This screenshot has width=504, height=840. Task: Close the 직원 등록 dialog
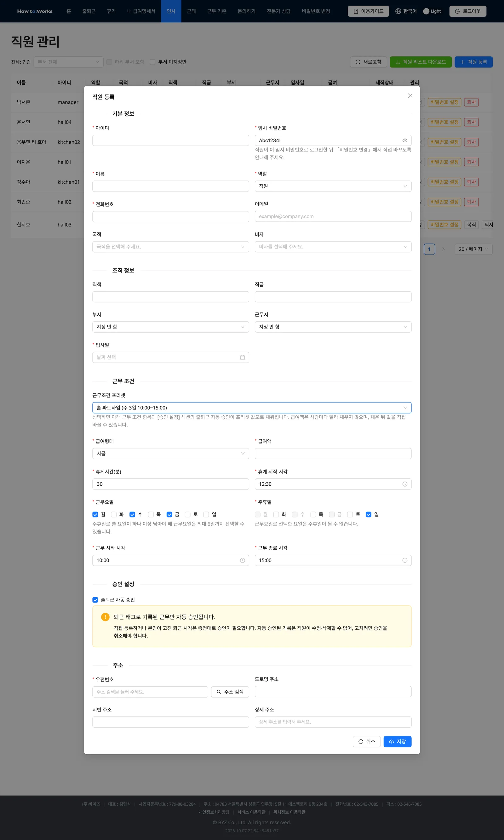tap(410, 96)
